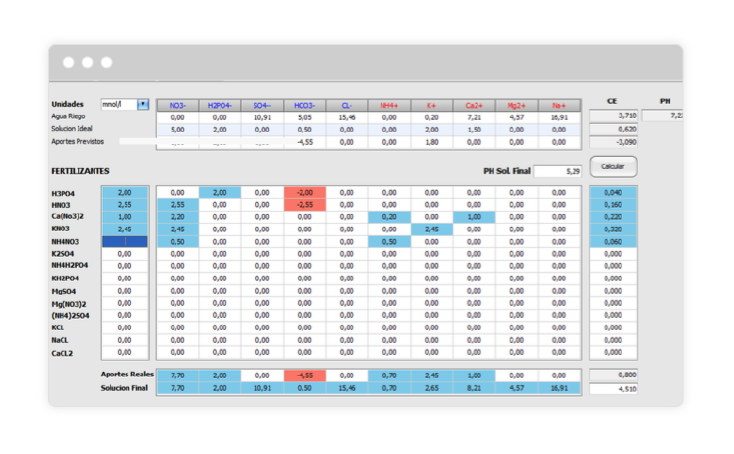Select the KNO3 fertilizer amount field
This screenshot has height=454, width=734.
[x=125, y=229]
